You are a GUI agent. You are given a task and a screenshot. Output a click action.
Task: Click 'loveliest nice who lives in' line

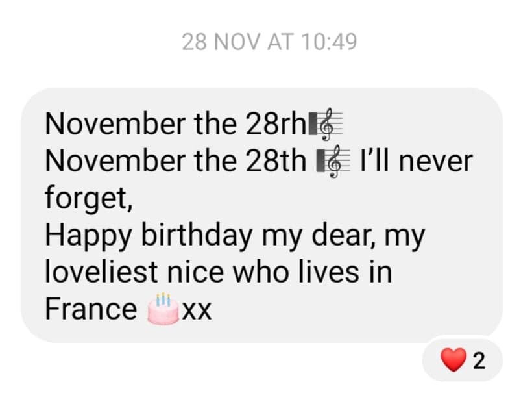click(x=219, y=272)
